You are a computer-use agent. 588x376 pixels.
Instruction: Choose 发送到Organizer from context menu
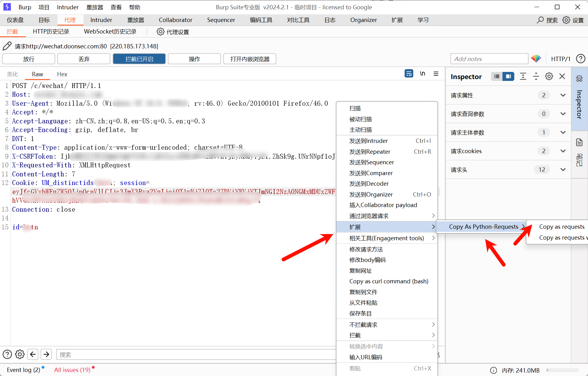tap(387, 194)
